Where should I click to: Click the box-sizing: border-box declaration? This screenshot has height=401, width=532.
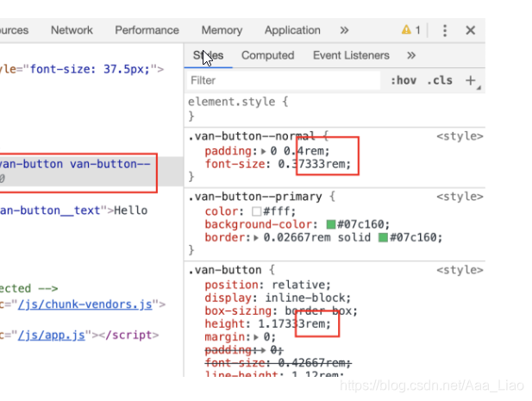[x=281, y=311]
